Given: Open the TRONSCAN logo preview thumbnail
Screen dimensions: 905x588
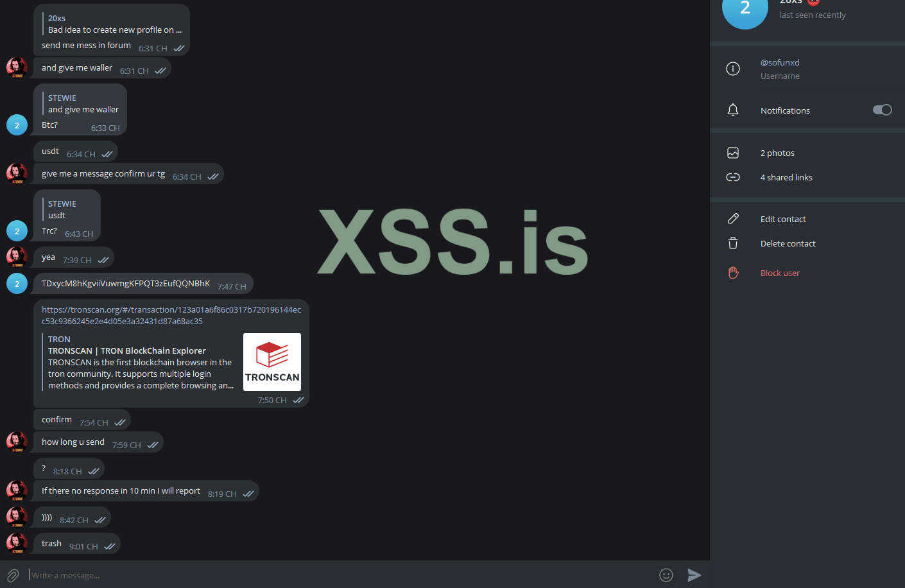Looking at the screenshot, I should (x=272, y=362).
